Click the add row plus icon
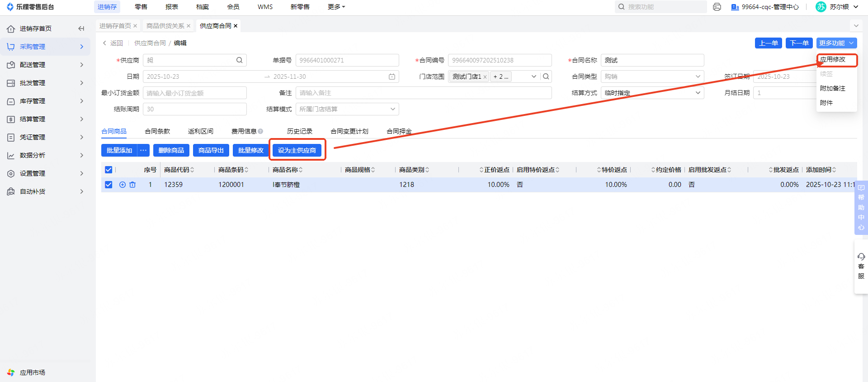 tap(123, 185)
